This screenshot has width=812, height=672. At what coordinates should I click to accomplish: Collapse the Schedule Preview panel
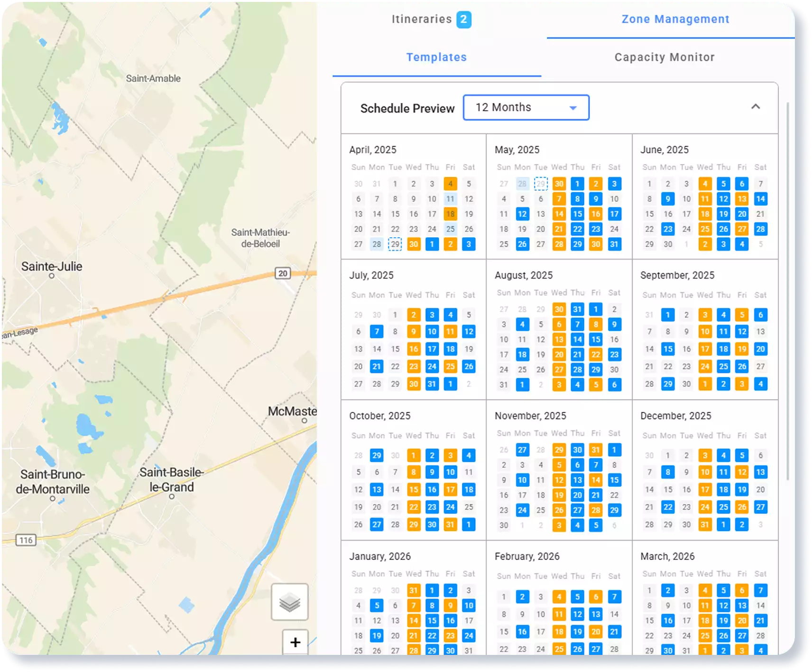(755, 107)
